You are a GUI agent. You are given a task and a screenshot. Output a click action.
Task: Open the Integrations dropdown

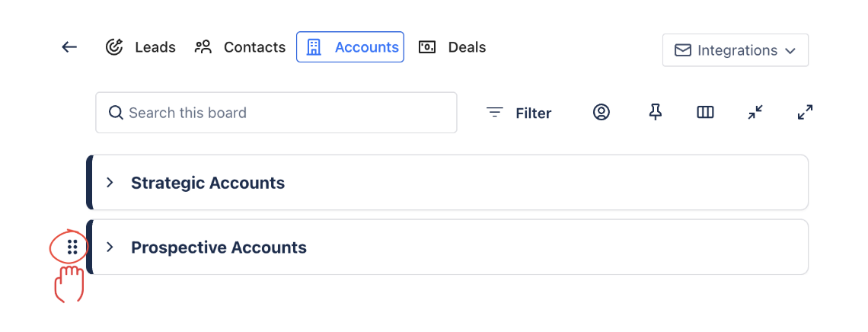point(735,50)
